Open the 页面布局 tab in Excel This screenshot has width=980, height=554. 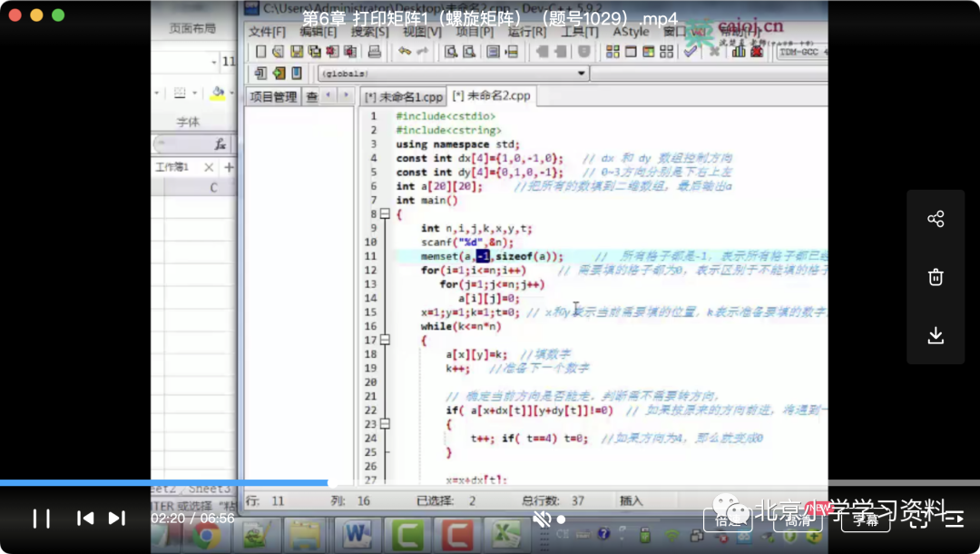click(192, 28)
